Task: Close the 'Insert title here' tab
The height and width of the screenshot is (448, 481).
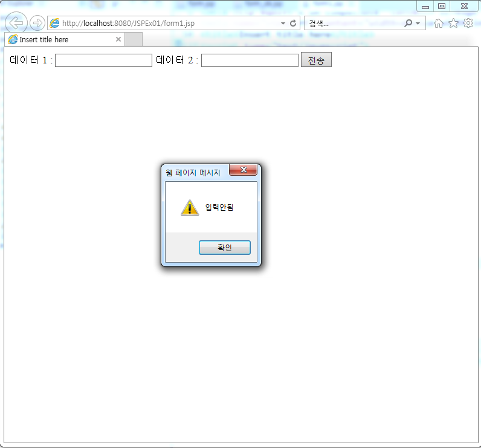Action: [118, 39]
